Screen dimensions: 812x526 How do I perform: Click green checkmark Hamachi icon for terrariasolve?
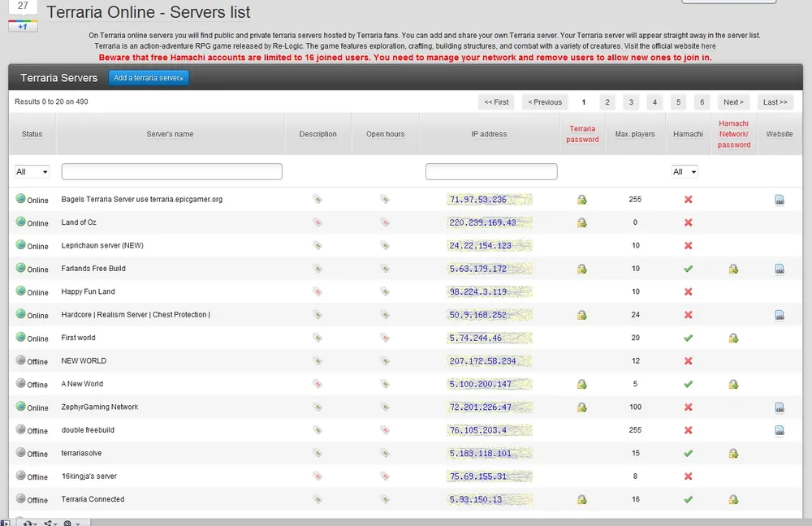click(x=688, y=454)
